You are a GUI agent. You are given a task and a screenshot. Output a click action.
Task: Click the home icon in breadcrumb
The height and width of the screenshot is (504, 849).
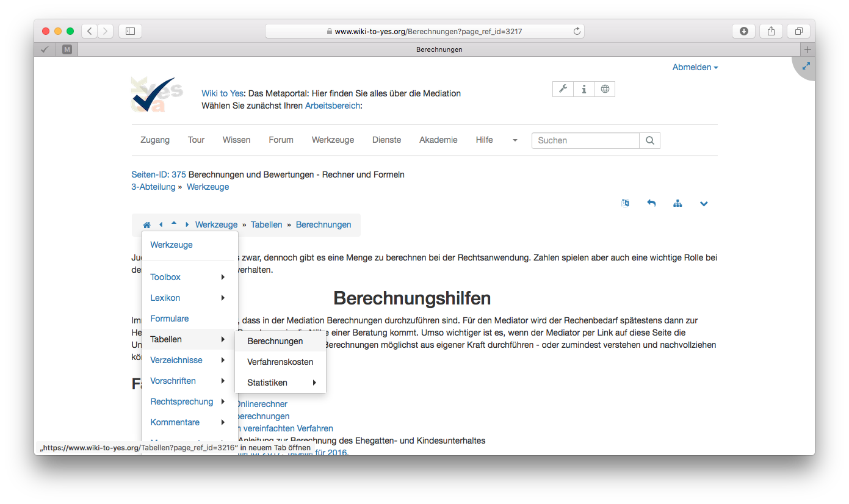146,225
